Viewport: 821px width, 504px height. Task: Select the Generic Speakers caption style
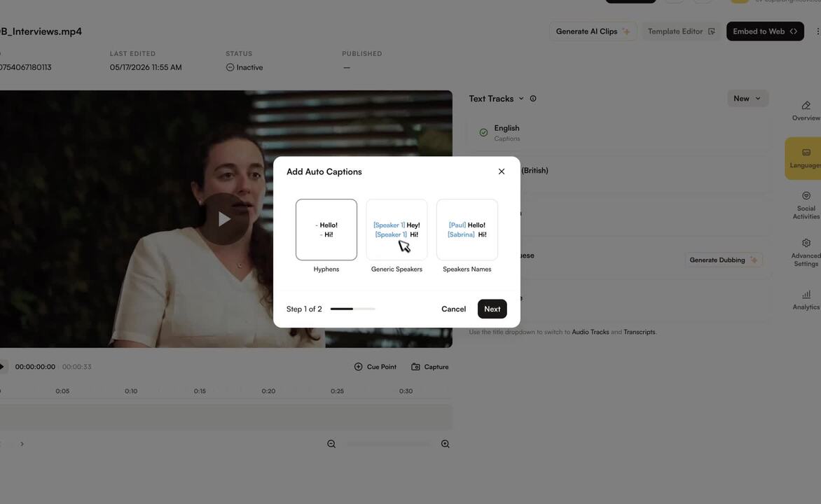(x=396, y=229)
